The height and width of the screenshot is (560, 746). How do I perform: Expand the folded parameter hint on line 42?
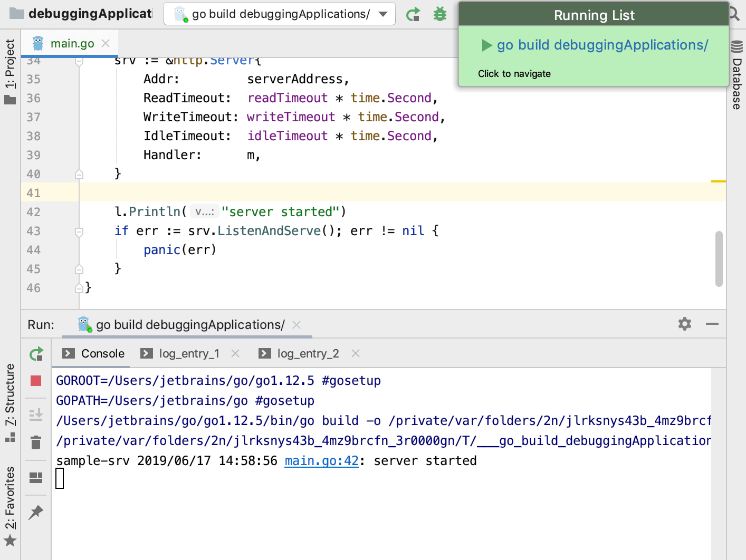point(204,212)
